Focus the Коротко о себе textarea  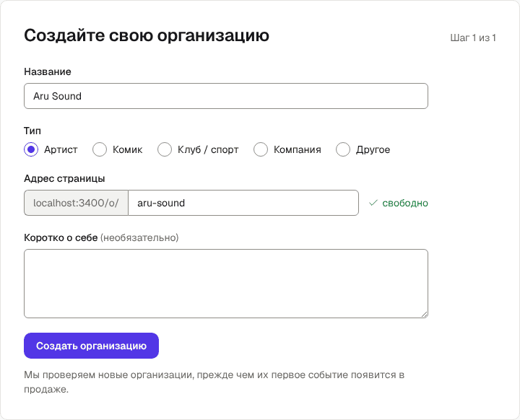coord(226,284)
